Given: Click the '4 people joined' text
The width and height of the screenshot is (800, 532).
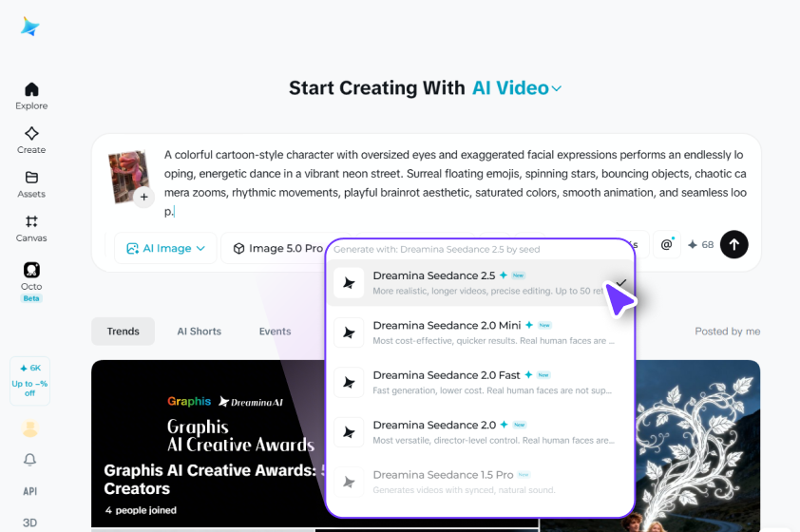Looking at the screenshot, I should point(141,510).
